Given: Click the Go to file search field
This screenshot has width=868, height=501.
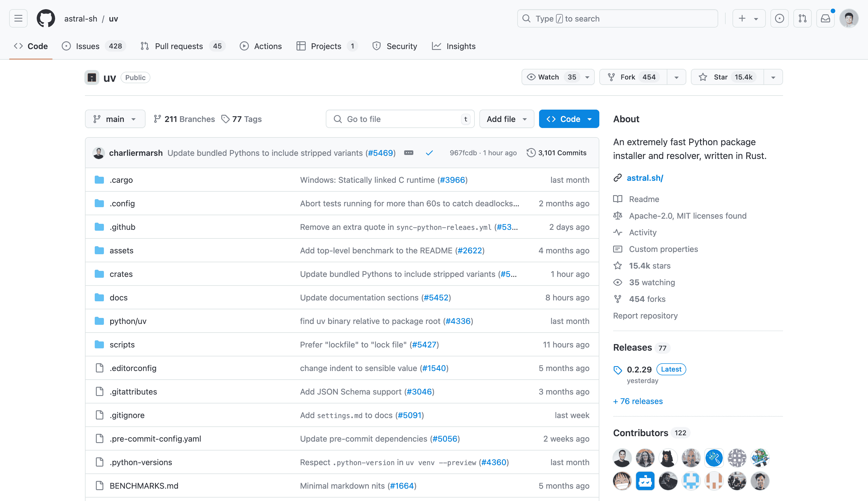Looking at the screenshot, I should tap(399, 119).
